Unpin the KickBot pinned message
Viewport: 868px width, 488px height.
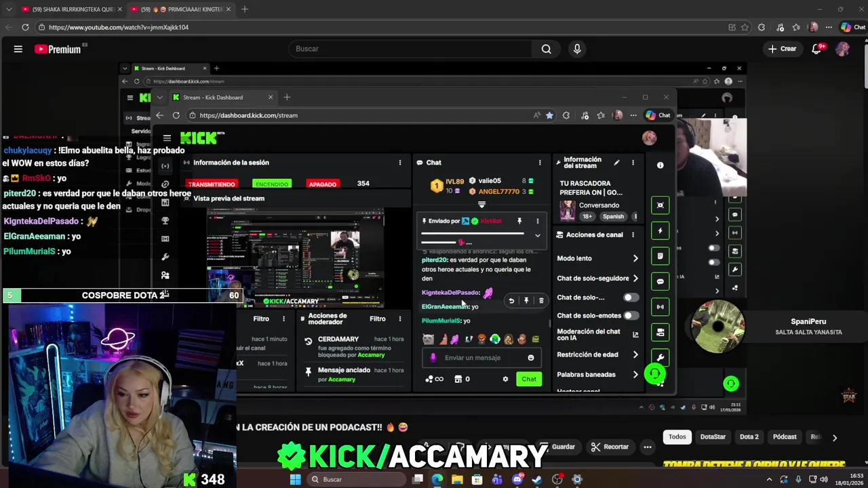point(519,221)
